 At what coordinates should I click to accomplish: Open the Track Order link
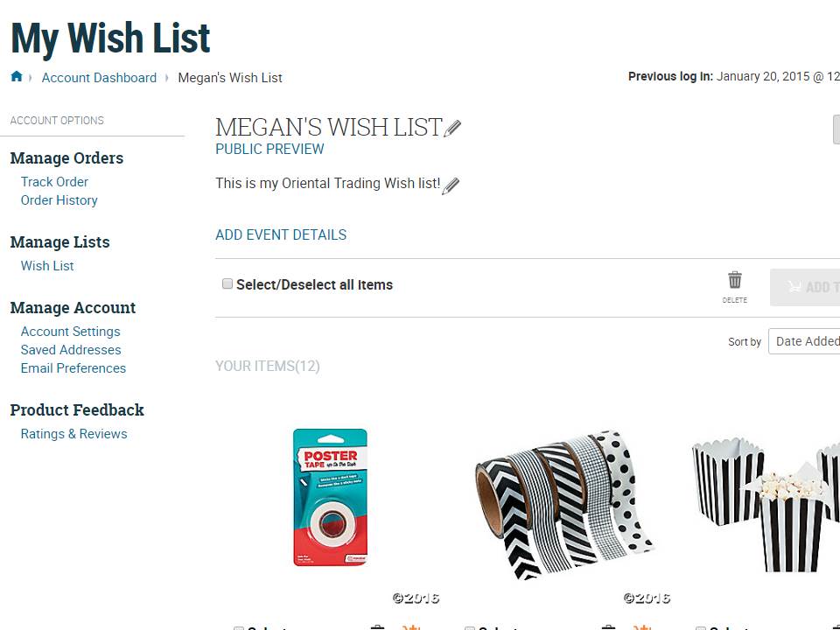[x=54, y=182]
